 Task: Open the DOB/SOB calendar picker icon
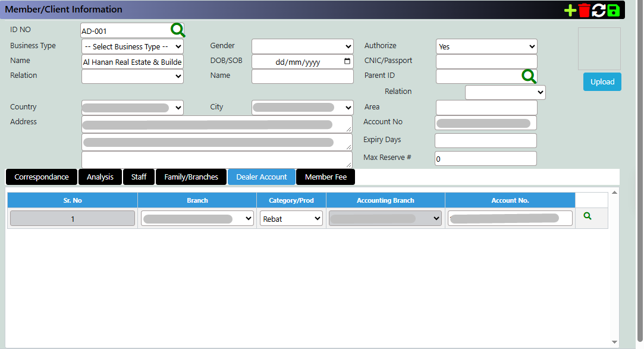click(x=347, y=61)
